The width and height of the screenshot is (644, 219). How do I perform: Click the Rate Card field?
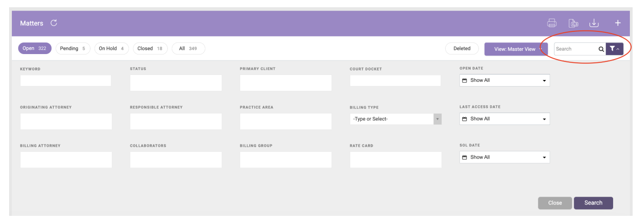pyautogui.click(x=396, y=160)
